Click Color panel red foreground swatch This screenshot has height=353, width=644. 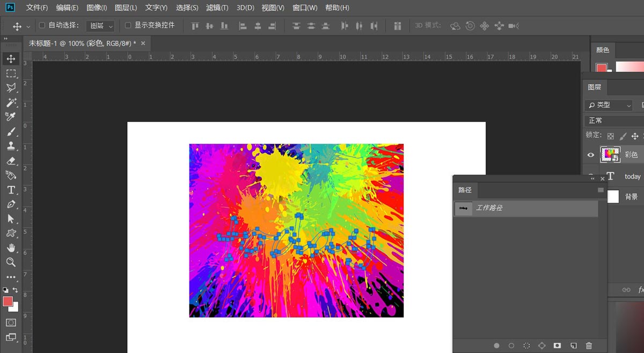(601, 68)
